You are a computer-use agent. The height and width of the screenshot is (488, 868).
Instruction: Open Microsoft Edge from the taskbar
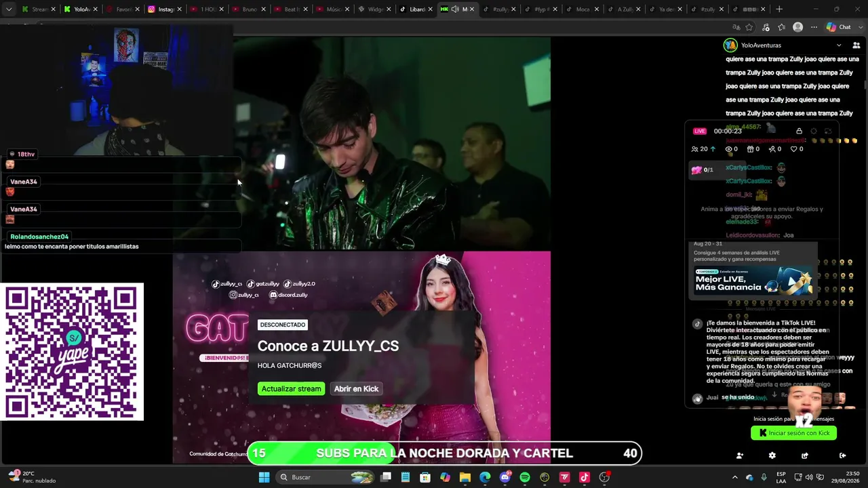tap(485, 477)
